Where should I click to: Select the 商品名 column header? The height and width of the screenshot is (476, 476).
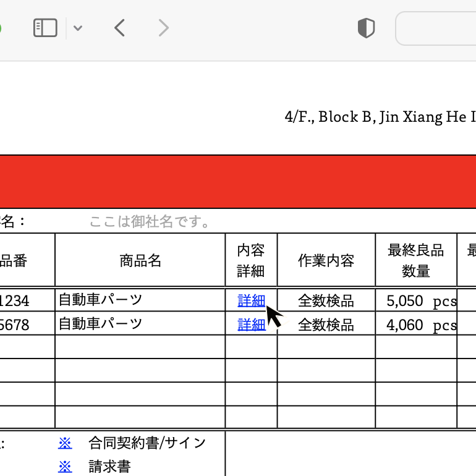click(x=140, y=260)
